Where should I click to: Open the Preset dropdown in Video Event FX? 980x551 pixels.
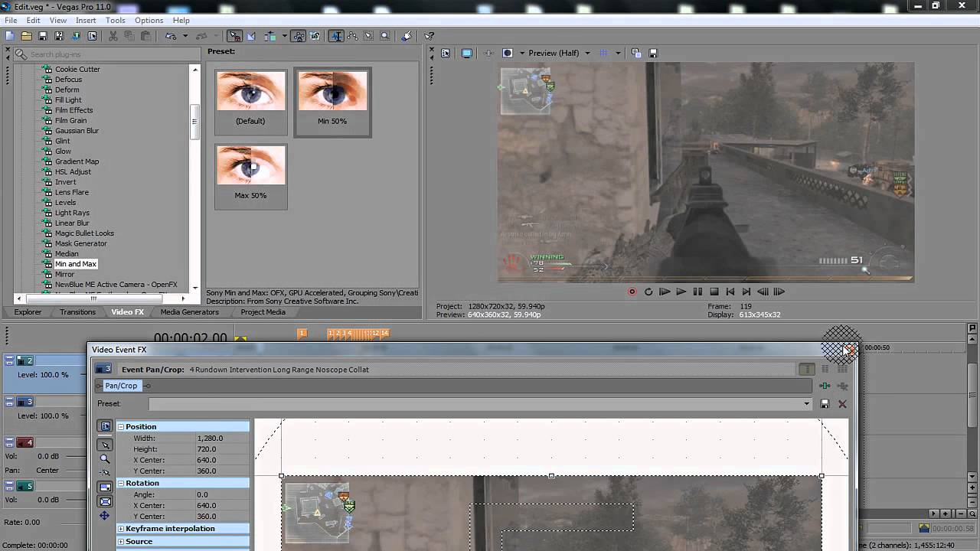[x=806, y=403]
